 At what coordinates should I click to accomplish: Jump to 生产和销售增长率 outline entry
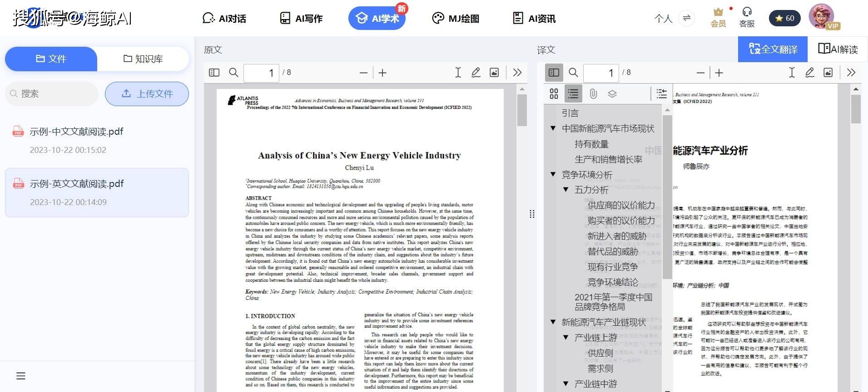tap(608, 159)
